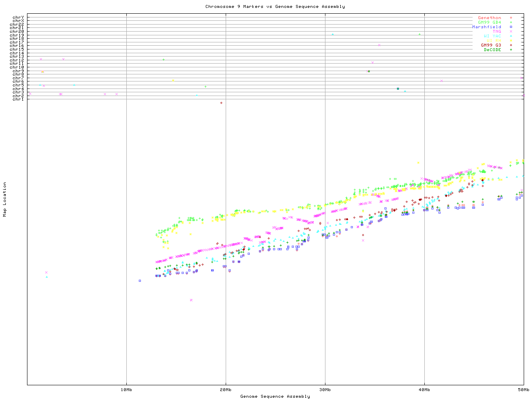Click the 10Mb x-axis tick label
Image resolution: width=532 pixels, height=399 pixels.
coord(126,389)
